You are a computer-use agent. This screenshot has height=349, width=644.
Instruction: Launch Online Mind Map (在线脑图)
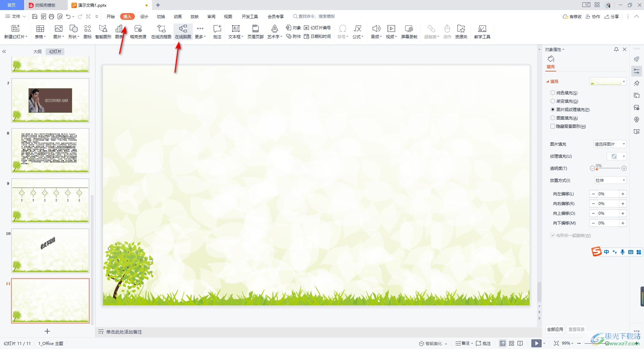[183, 32]
